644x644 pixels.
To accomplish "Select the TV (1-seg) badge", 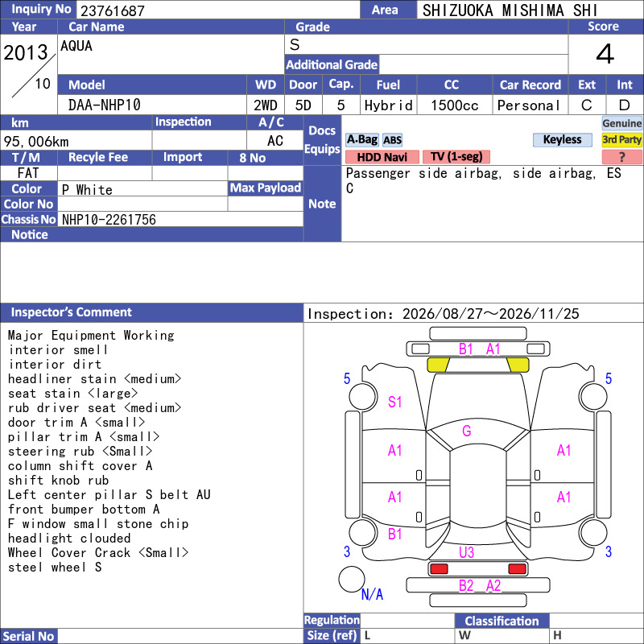I will tap(456, 157).
